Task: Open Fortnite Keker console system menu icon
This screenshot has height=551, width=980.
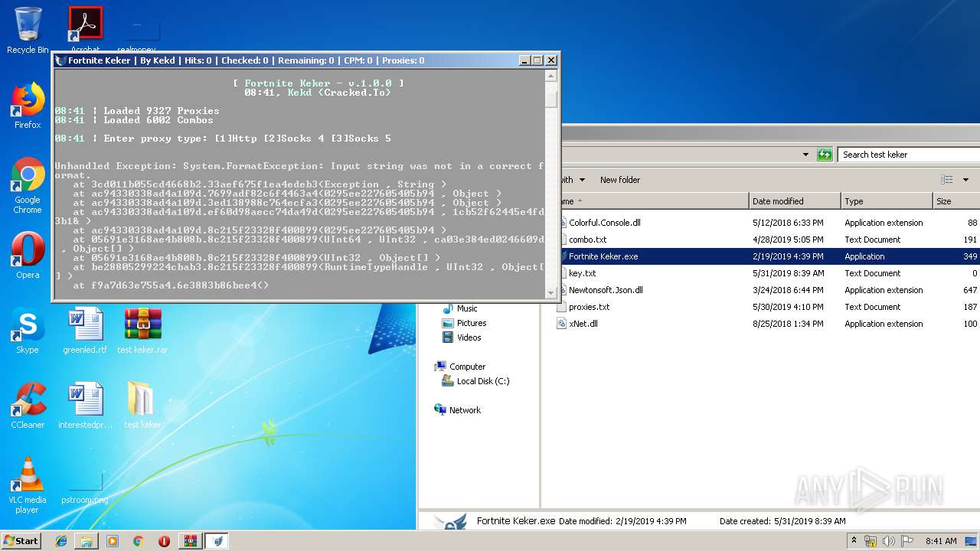Action: [x=61, y=60]
